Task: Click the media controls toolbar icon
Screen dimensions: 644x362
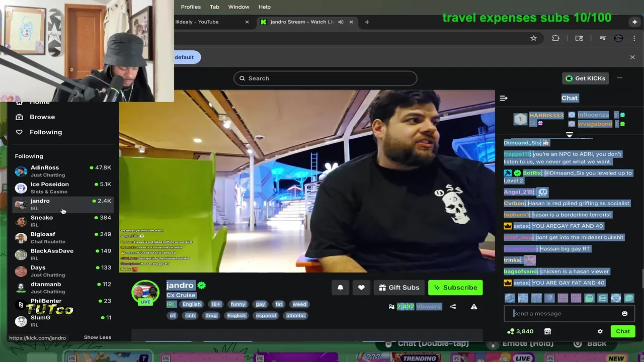Action: click(602, 38)
